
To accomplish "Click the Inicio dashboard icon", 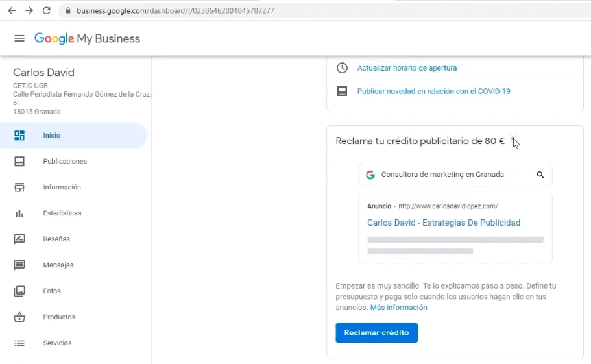I will click(x=19, y=135).
